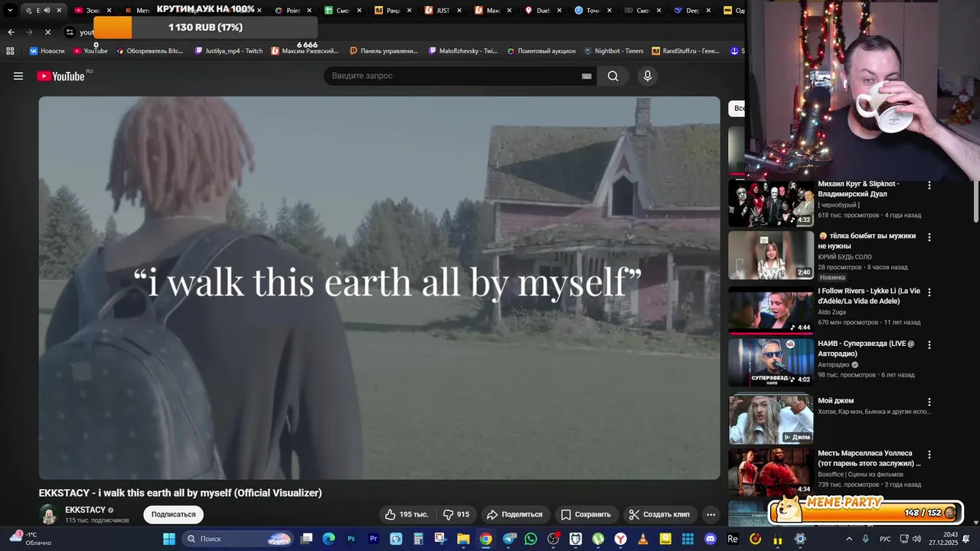This screenshot has width=980, height=551.
Task: Switch to the Ранд browser tab
Action: [394, 11]
